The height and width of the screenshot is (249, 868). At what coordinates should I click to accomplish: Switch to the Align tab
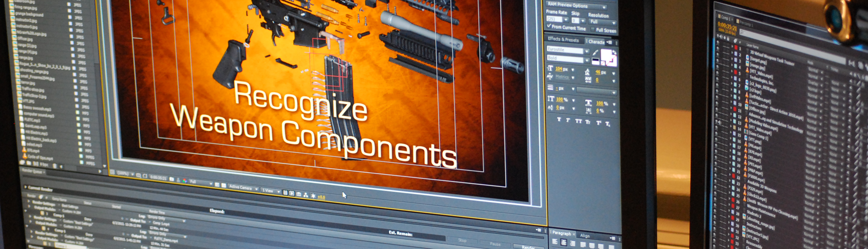pos(585,236)
